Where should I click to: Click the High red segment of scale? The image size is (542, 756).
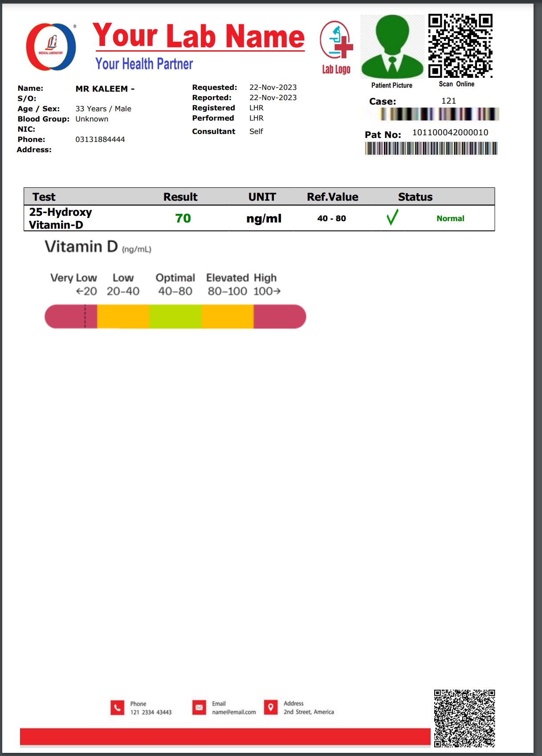(x=279, y=316)
